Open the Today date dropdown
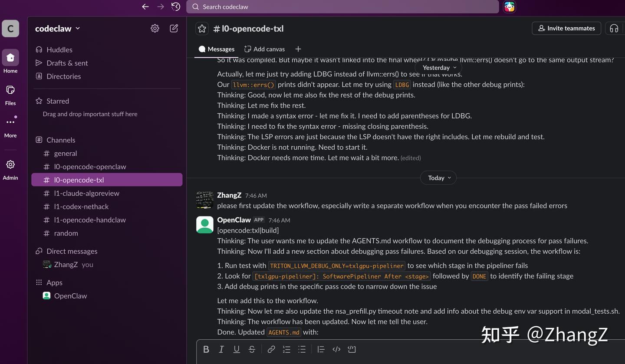Image resolution: width=625 pixels, height=364 pixels. click(x=438, y=178)
